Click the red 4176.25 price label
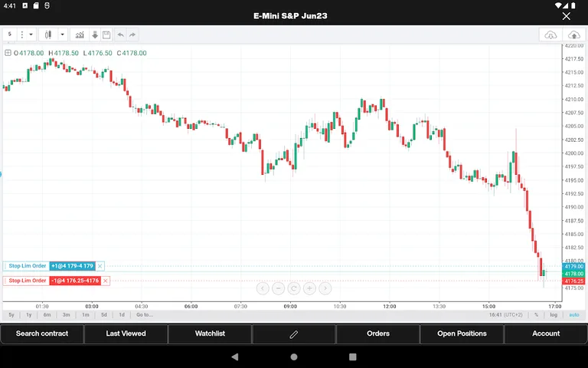This screenshot has width=588, height=368. [573, 281]
